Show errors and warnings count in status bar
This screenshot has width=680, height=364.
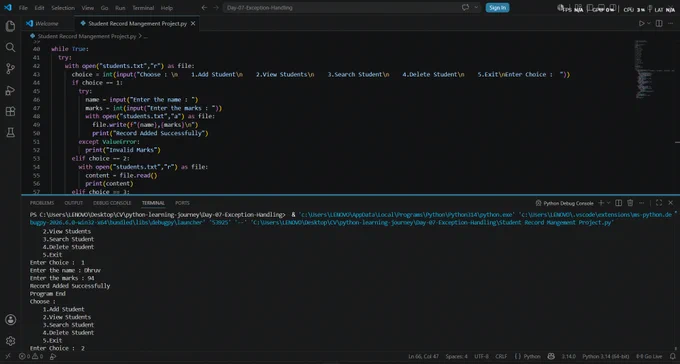click(x=31, y=357)
